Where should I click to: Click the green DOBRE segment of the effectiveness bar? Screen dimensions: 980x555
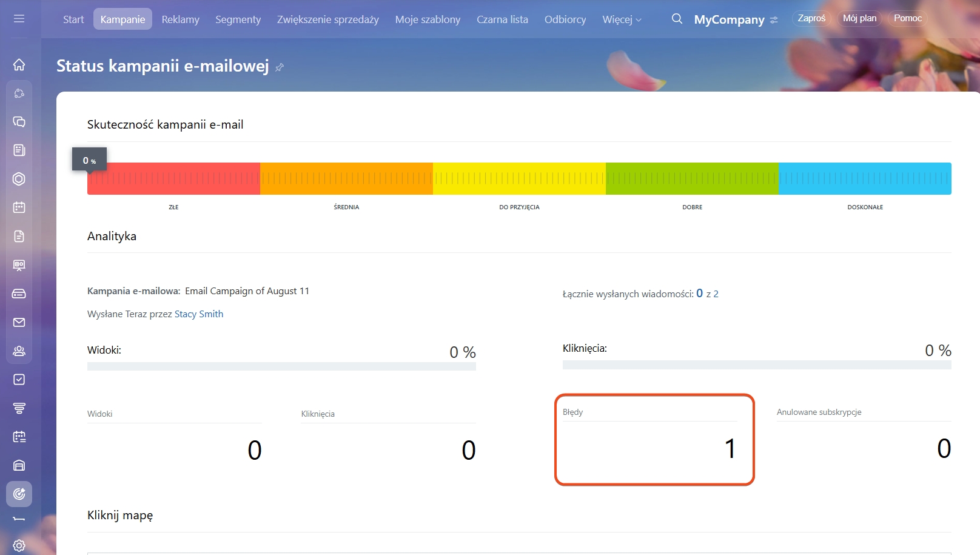click(x=692, y=178)
